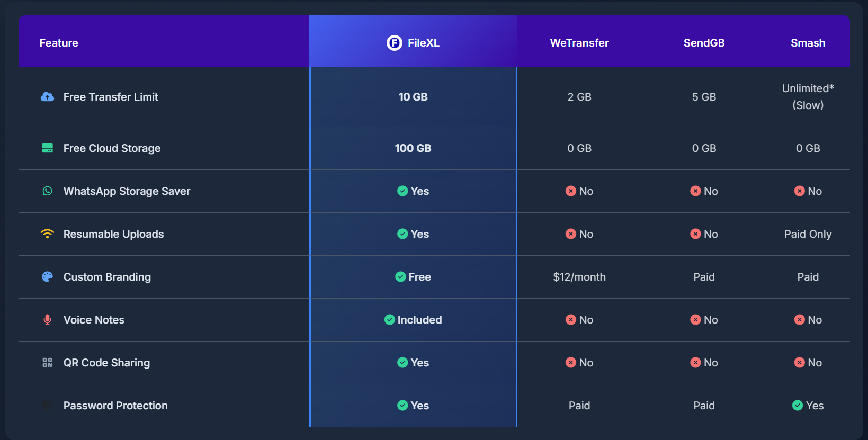Click the QR code icon beside QR Code Sharing

tap(48, 363)
